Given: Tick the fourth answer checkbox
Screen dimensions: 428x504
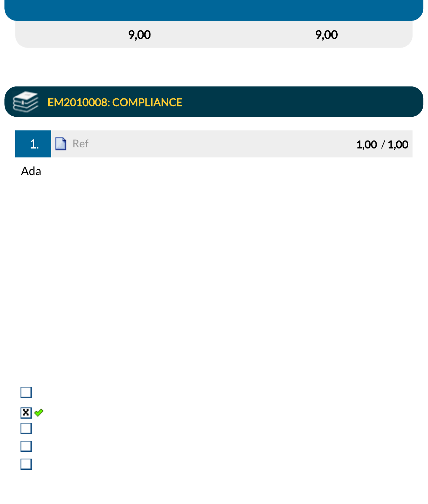Looking at the screenshot, I should (26, 446).
